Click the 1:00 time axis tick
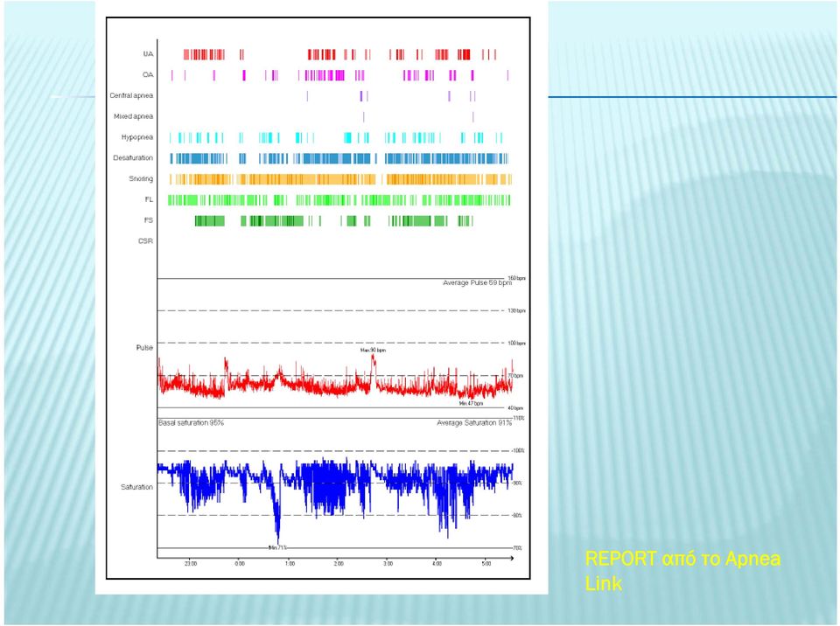 click(x=290, y=564)
